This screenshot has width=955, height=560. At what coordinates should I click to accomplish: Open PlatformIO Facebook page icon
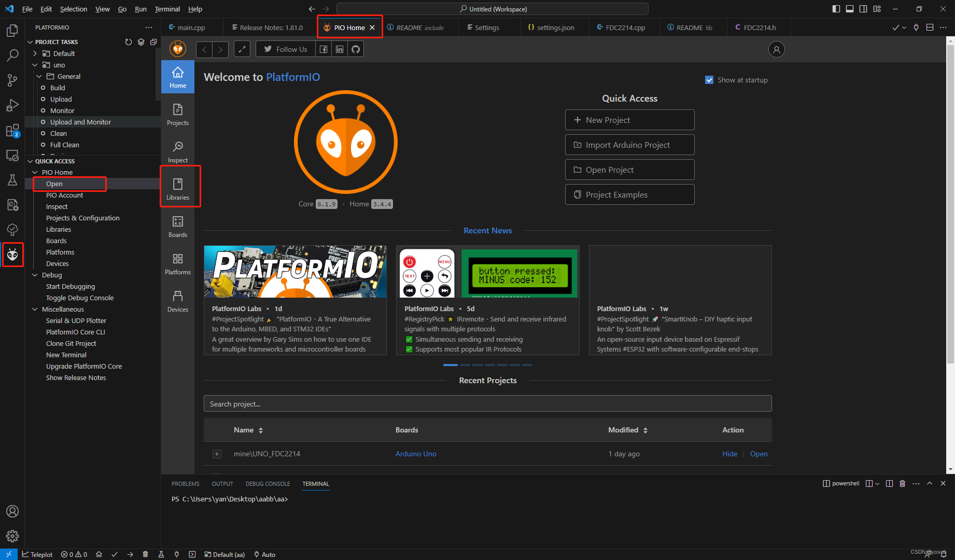tap(324, 49)
